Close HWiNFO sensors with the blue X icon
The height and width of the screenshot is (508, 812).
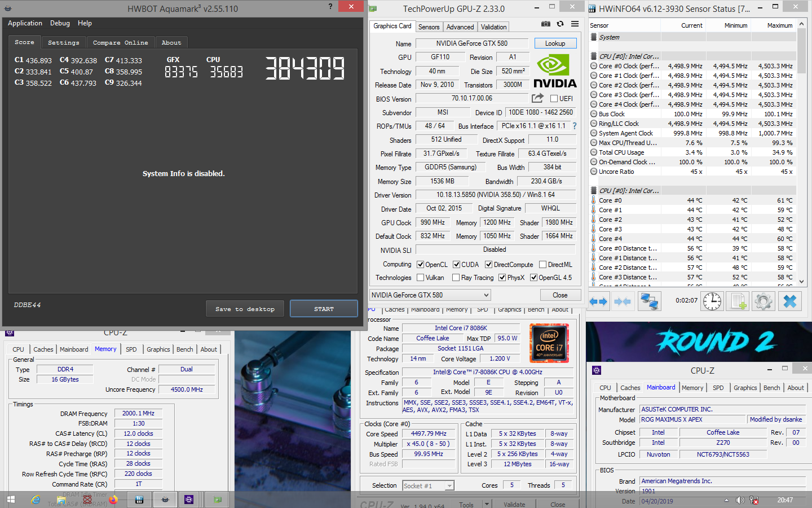click(x=790, y=301)
